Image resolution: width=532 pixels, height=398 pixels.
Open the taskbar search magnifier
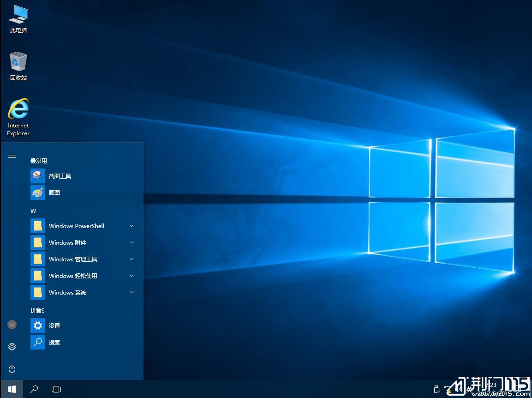point(34,389)
